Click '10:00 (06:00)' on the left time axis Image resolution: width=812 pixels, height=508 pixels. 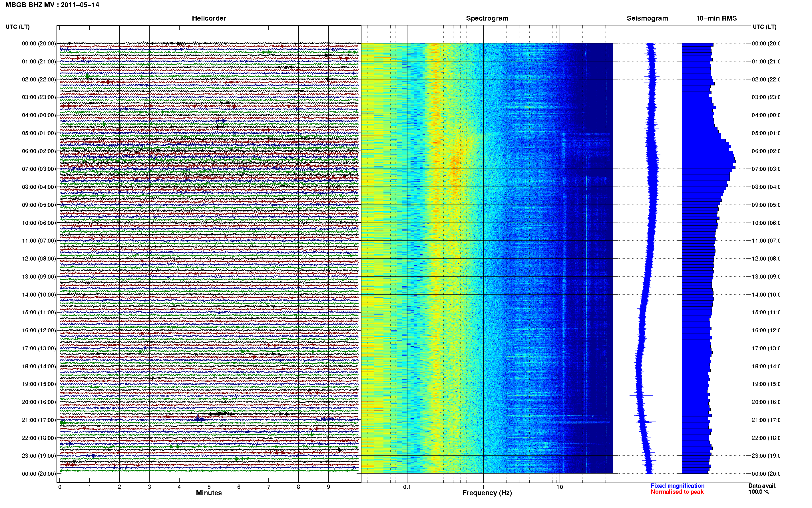click(x=39, y=223)
